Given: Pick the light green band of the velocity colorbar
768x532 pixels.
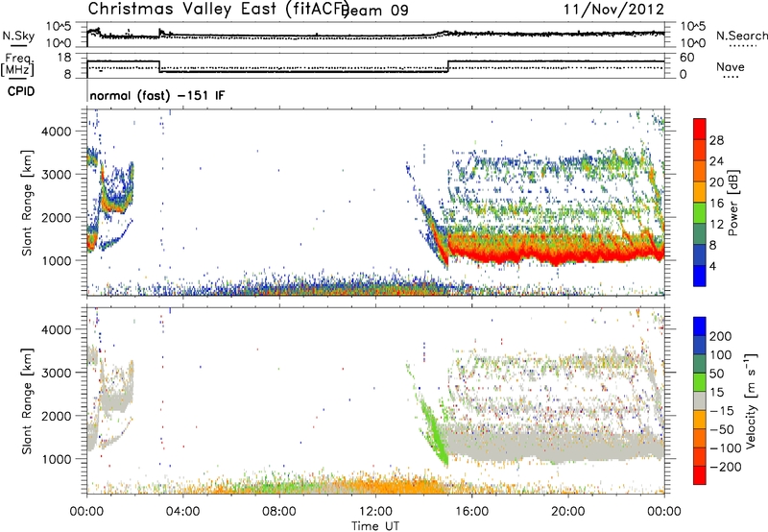Looking at the screenshot, I should point(700,382).
